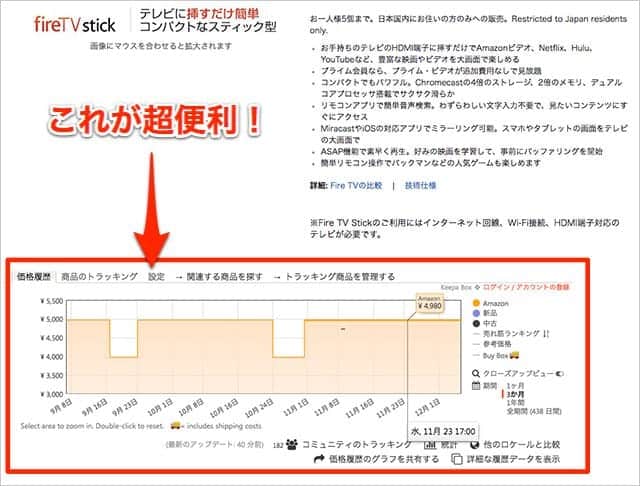Click the クローズアップビュー magnifier icon

[x=476, y=373]
